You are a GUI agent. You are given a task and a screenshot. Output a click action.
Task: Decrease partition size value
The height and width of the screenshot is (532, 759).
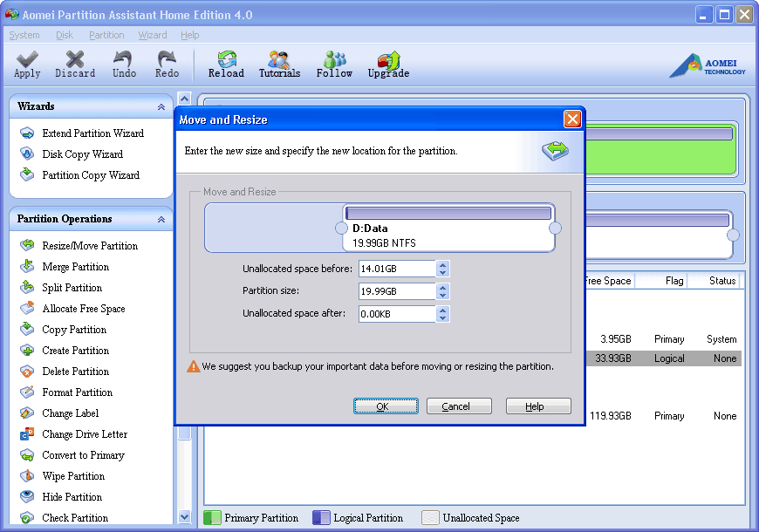click(442, 296)
